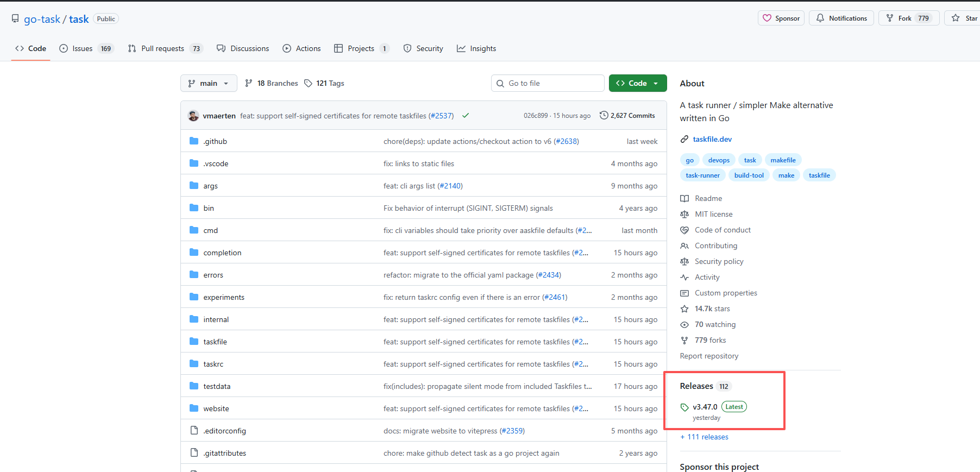Click the taskfile folder icon
980x472 pixels.
click(x=194, y=342)
